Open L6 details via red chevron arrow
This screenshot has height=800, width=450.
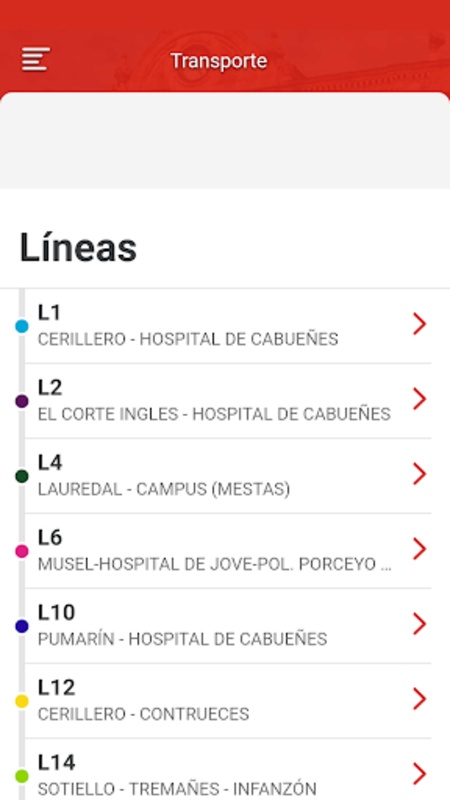pyautogui.click(x=419, y=548)
